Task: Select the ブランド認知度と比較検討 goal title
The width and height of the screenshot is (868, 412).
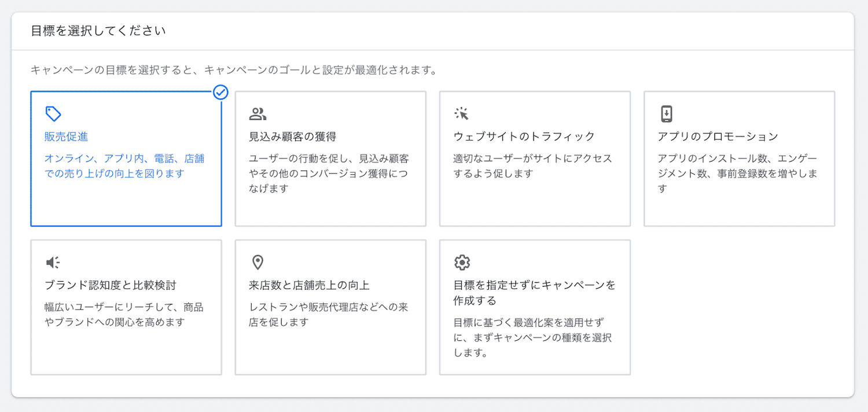Action: 110,285
